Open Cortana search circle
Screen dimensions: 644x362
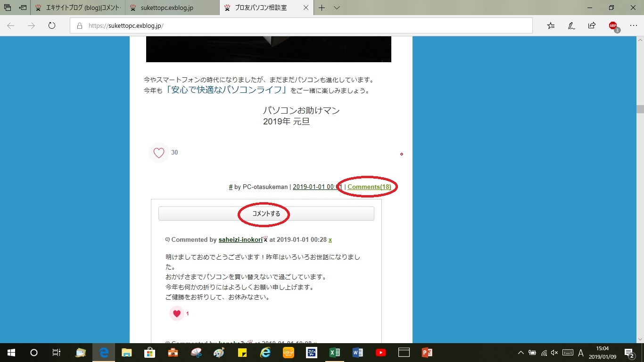point(33,353)
